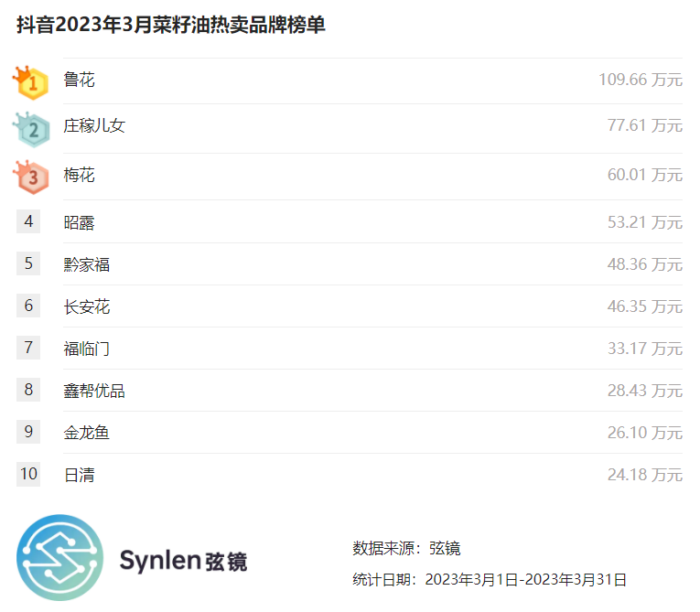Viewport: 700px width, 612px height.
Task: Click the rank 7 number badge
Action: point(28,348)
